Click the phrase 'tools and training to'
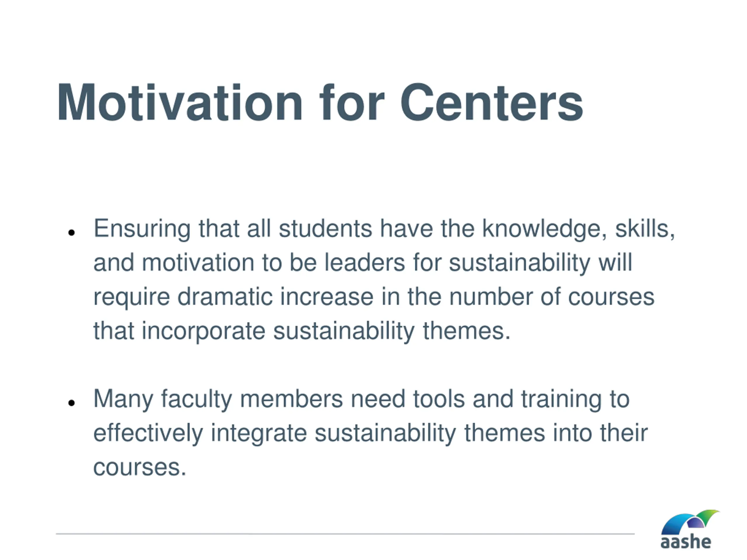The image size is (747, 560). pyautogui.click(x=521, y=399)
